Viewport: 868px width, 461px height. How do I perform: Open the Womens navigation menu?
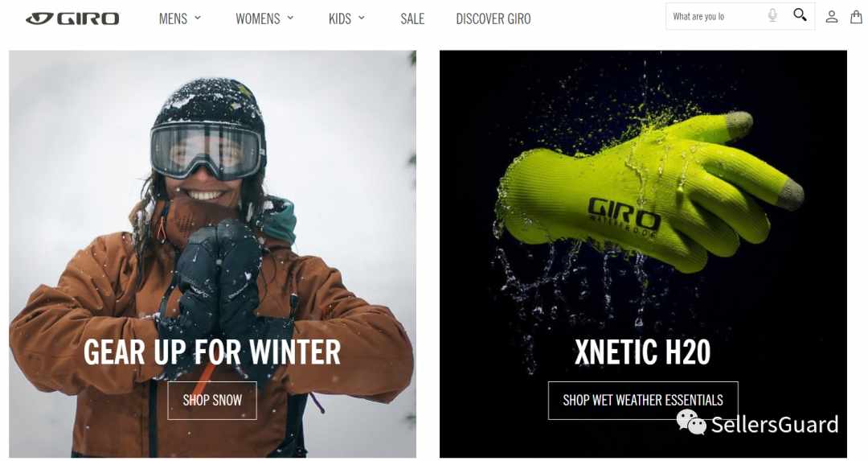coord(258,19)
